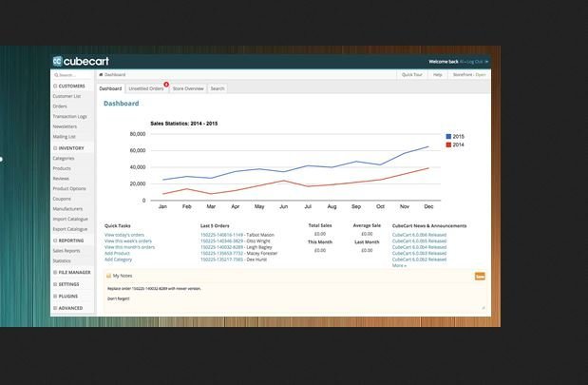Open the Search tab
This screenshot has height=385, width=588.
[218, 88]
